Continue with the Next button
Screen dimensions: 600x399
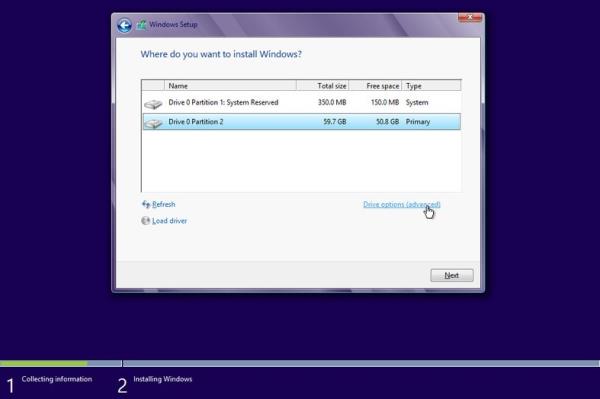(452, 275)
